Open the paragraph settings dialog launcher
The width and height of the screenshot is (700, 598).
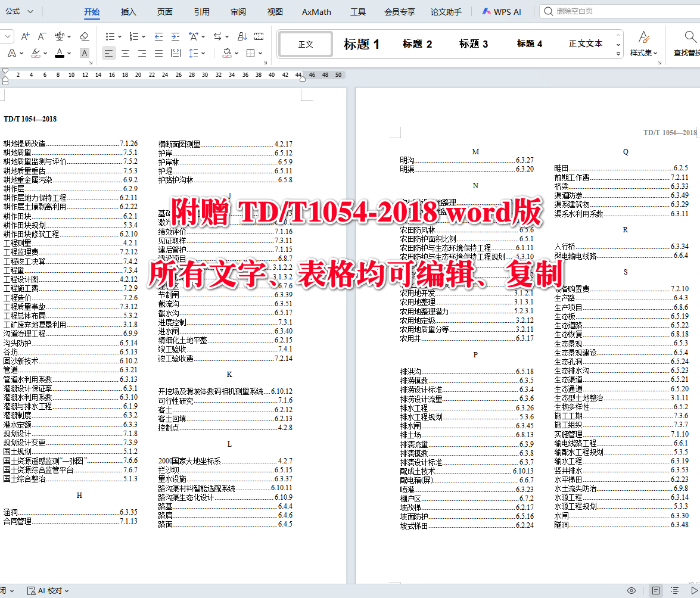(x=265, y=63)
